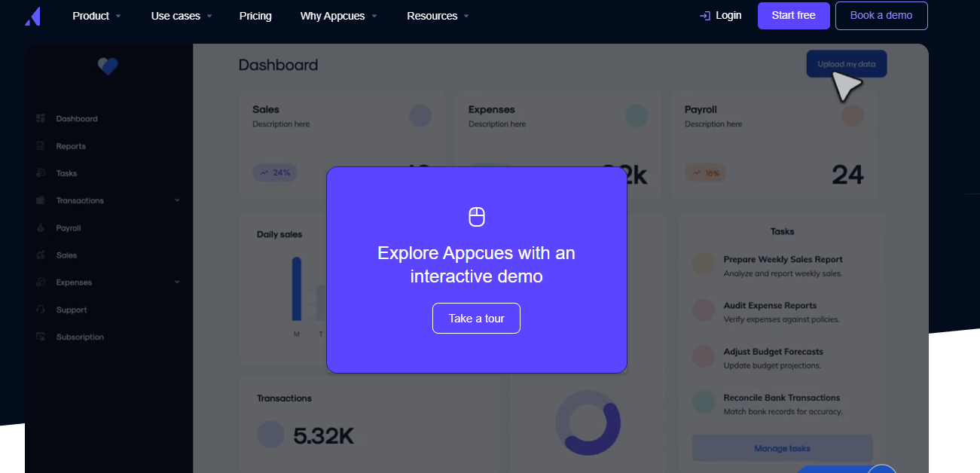The image size is (980, 473).
Task: Click the login arrow icon
Action: [705, 16]
